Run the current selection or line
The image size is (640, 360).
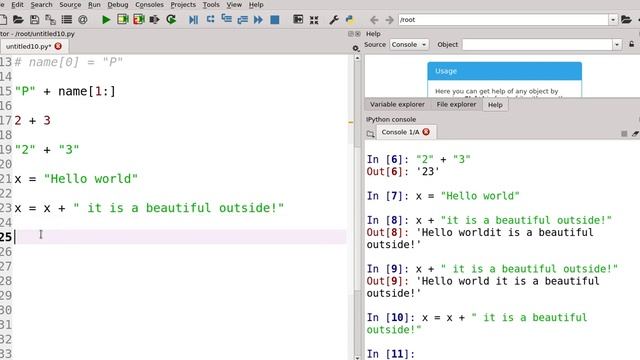[154, 19]
